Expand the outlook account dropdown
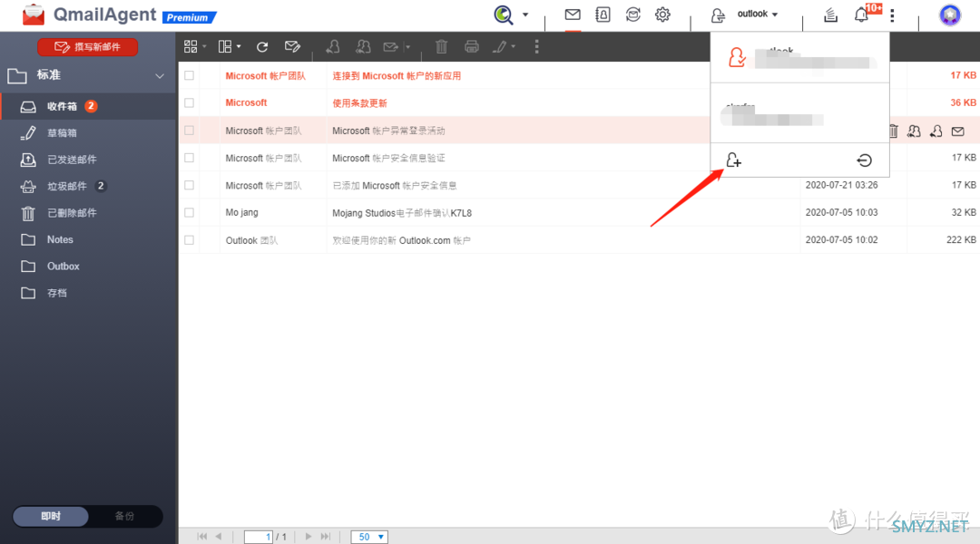 [758, 14]
